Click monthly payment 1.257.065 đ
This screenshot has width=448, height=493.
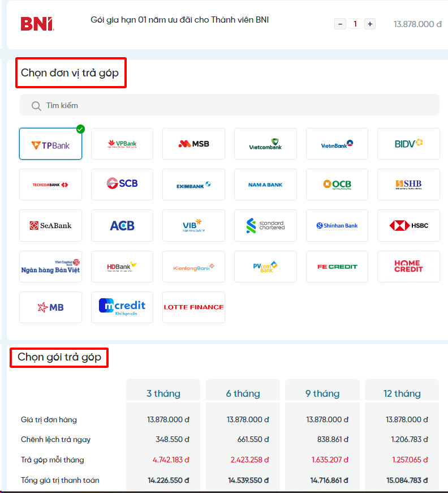[x=410, y=460]
